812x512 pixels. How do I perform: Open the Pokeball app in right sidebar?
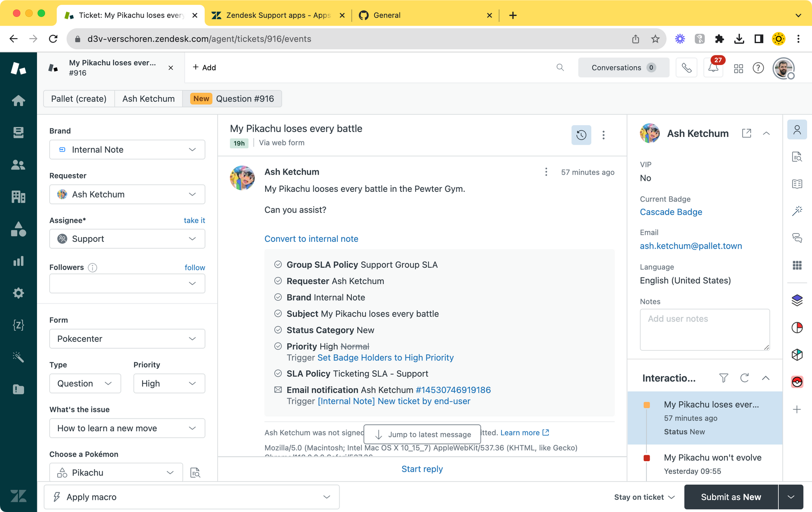[797, 382]
